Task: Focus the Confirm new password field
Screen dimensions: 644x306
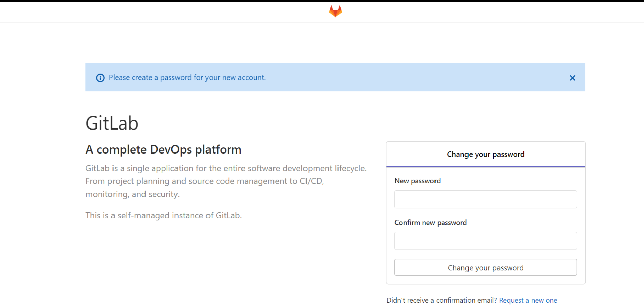Action: click(485, 241)
